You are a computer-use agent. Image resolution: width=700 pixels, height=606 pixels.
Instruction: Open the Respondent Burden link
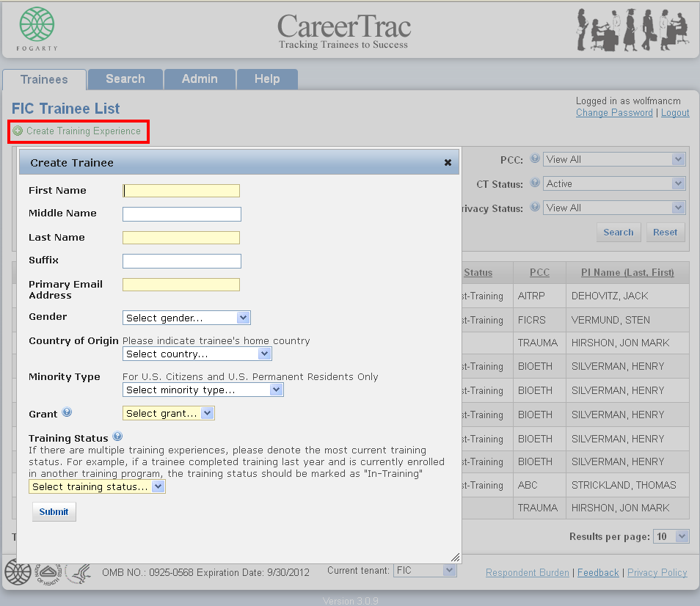pyautogui.click(x=528, y=572)
